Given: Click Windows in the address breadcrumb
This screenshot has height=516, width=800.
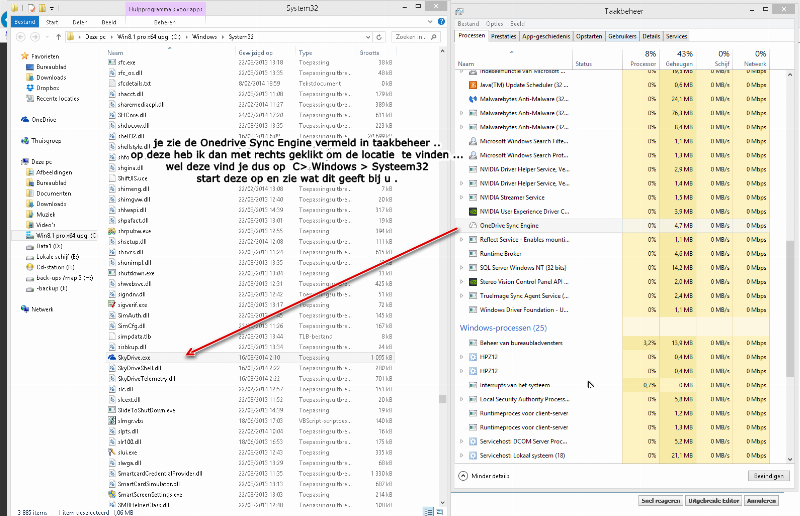Looking at the screenshot, I should (204, 37).
